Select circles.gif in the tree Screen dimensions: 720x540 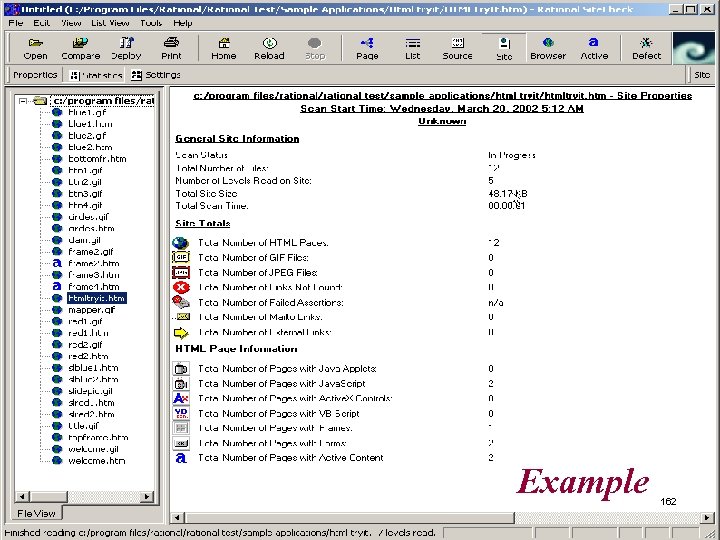click(x=88, y=217)
